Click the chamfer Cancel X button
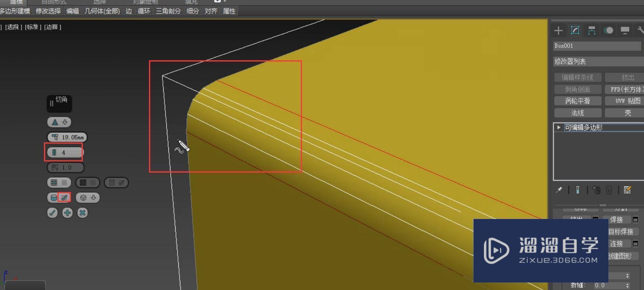 82,213
